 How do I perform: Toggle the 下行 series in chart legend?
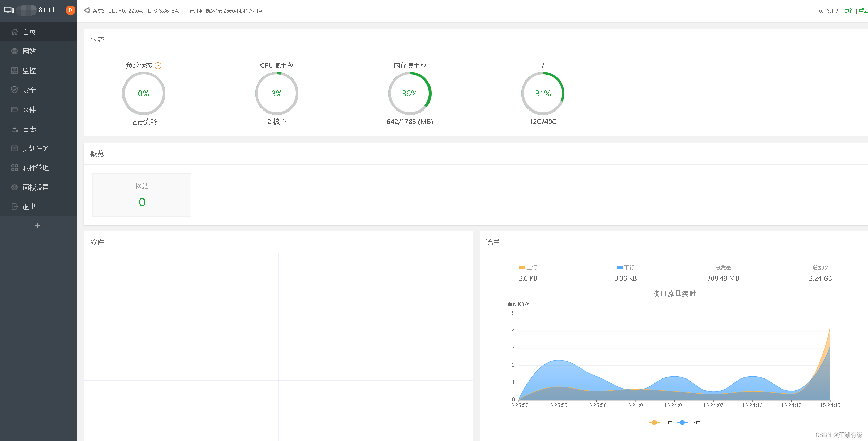pyautogui.click(x=689, y=422)
